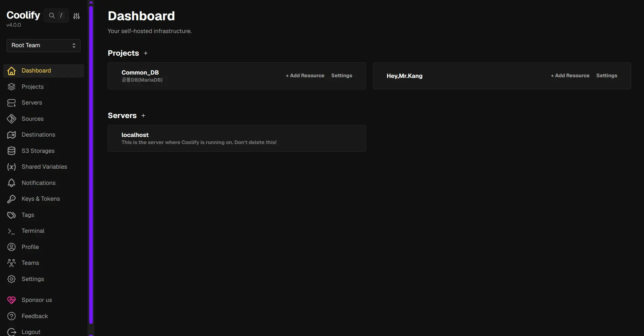Open the Shared Variables icon
The image size is (644, 336).
pyautogui.click(x=11, y=167)
